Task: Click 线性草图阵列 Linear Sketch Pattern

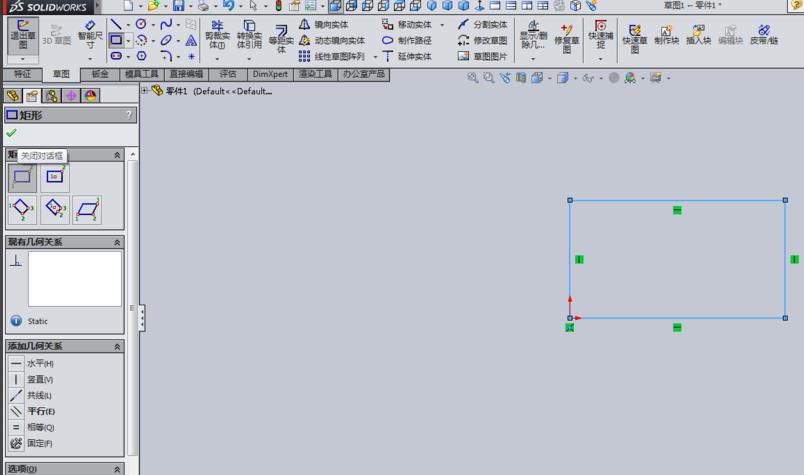Action: 332,56
